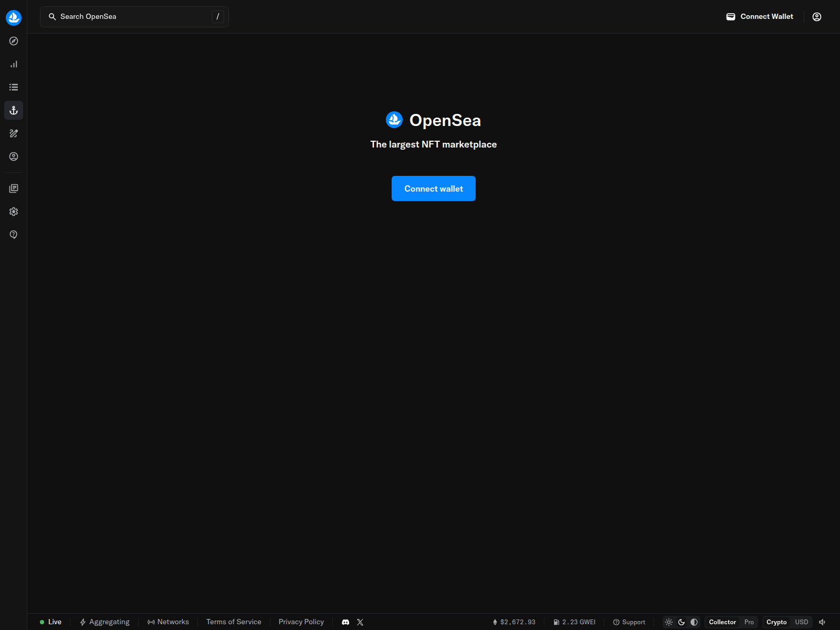Open the Explore compass in the sidebar
This screenshot has width=840, height=630.
[14, 40]
